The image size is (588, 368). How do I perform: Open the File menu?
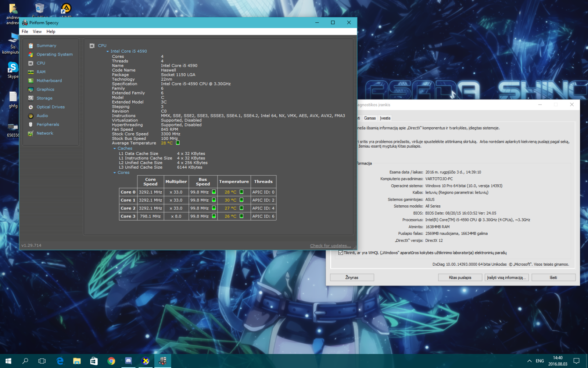tap(25, 32)
